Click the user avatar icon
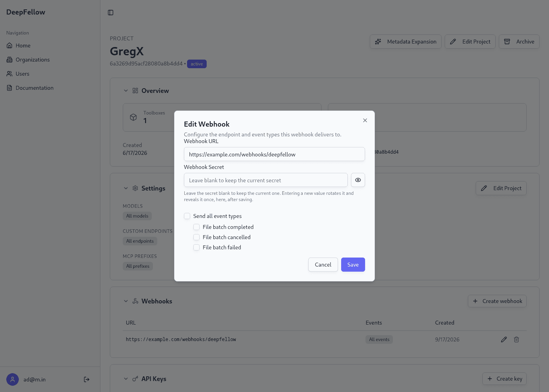The width and height of the screenshot is (549, 392). tap(13, 379)
